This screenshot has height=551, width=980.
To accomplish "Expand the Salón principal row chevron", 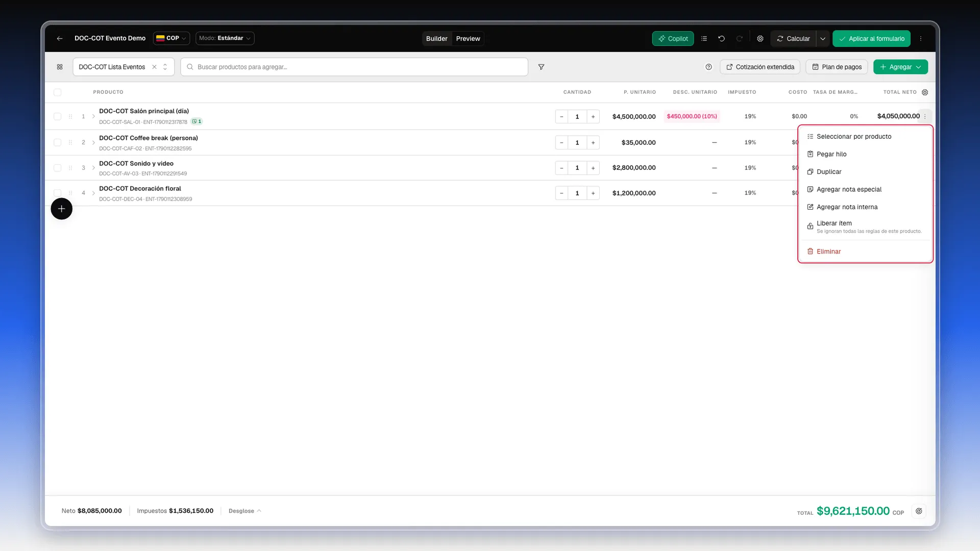I will tap(93, 116).
